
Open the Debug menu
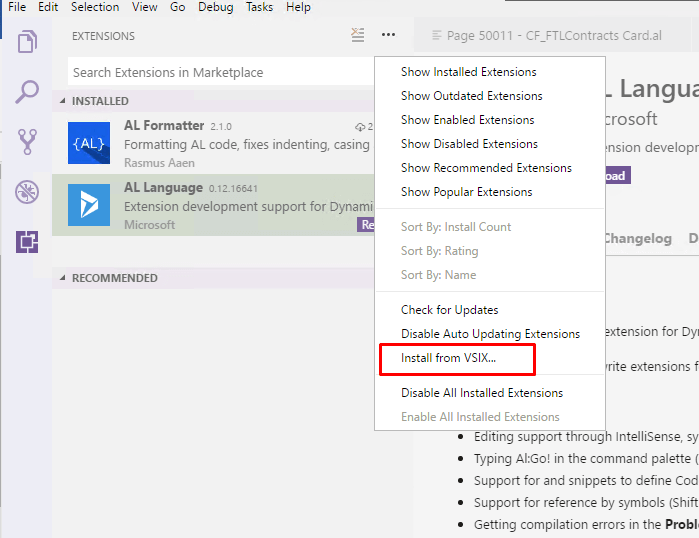click(216, 7)
